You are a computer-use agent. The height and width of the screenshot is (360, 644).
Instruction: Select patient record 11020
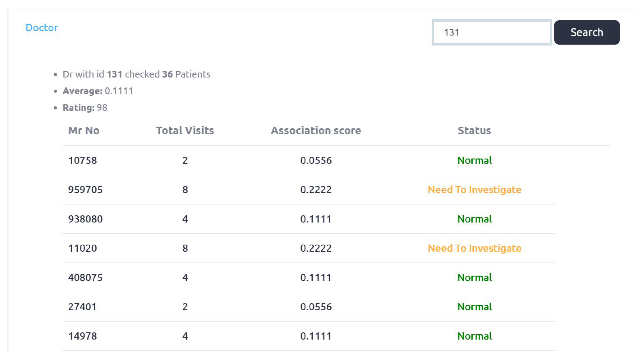tap(83, 248)
